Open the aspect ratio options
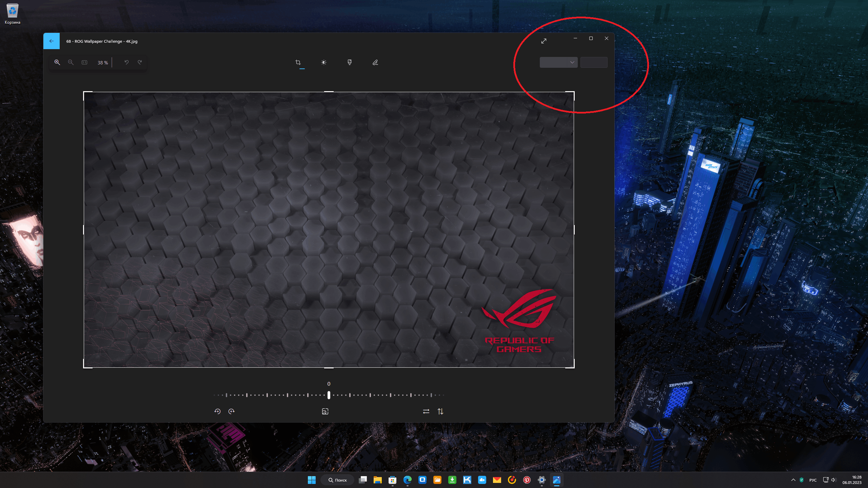 coord(325,411)
